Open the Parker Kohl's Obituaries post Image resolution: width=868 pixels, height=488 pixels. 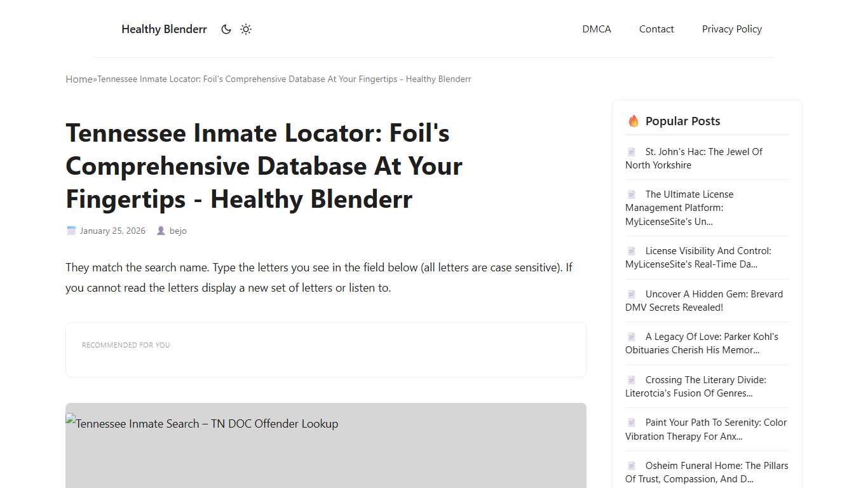(705, 343)
